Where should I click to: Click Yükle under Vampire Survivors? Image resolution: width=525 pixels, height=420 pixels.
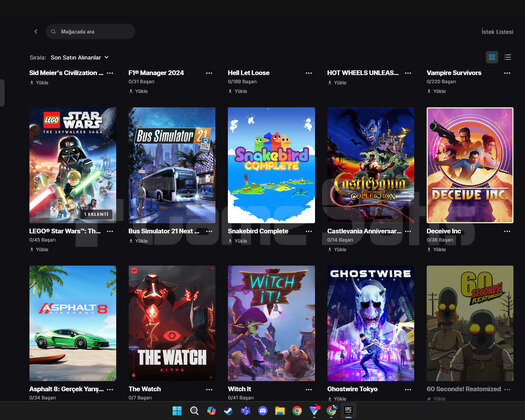coord(437,91)
